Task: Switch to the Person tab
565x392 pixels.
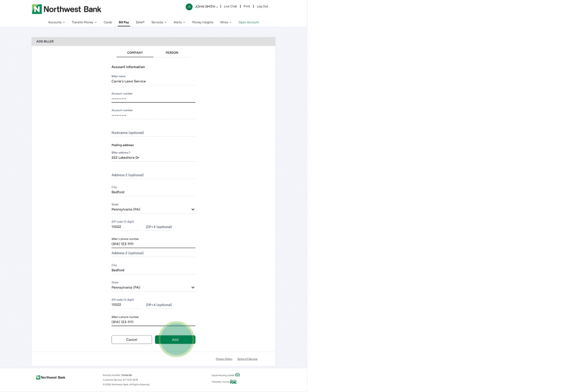Action: (x=172, y=53)
